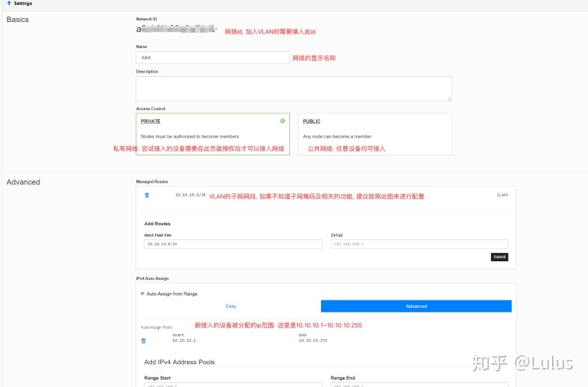Toggle Auto-Assign from Range checkbox
This screenshot has width=588, height=387.
click(x=142, y=294)
